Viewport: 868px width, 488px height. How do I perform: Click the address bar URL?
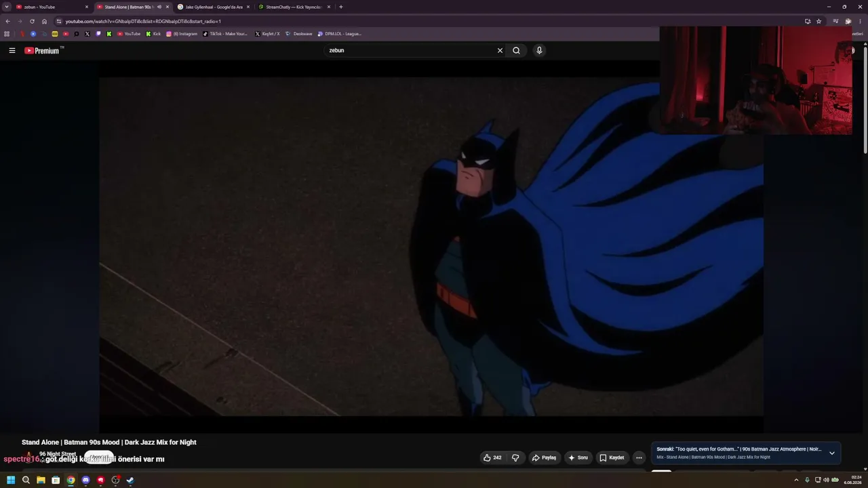coord(143,21)
